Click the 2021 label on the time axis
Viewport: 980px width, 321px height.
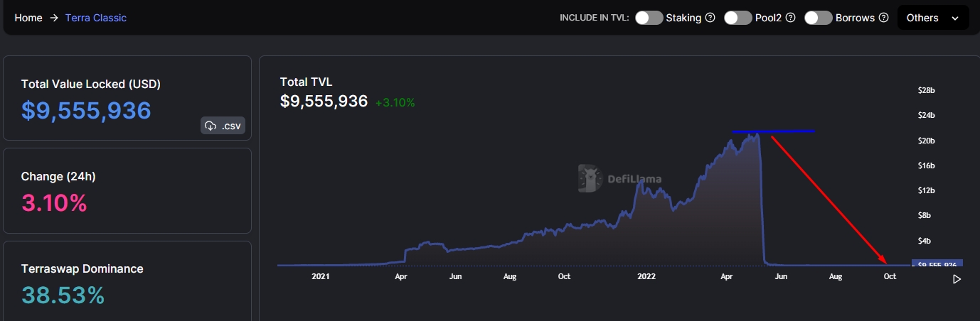point(321,276)
